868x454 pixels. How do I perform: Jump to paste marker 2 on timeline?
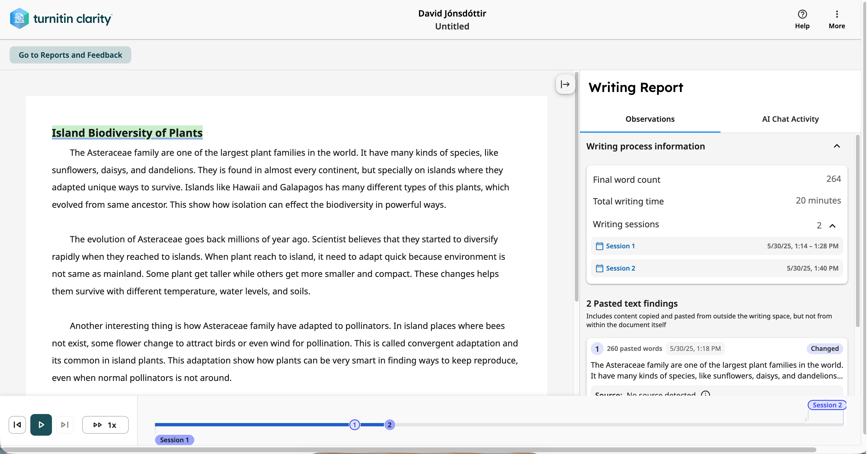390,425
